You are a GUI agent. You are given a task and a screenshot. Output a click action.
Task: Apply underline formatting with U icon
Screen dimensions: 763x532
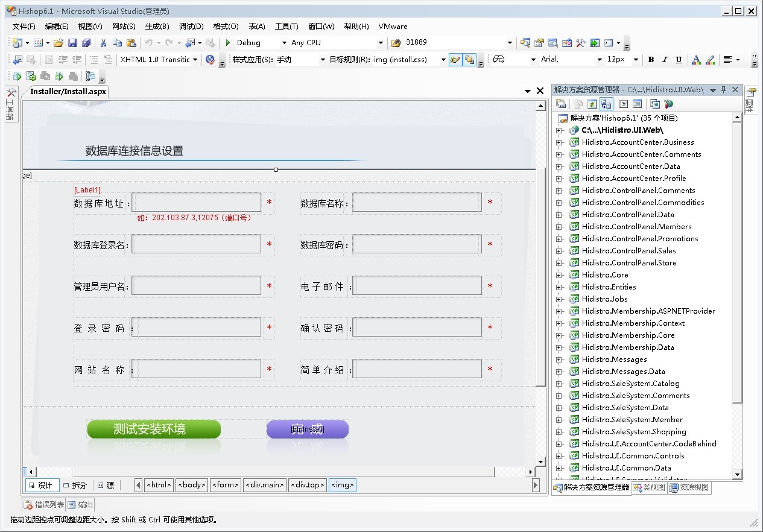[679, 59]
